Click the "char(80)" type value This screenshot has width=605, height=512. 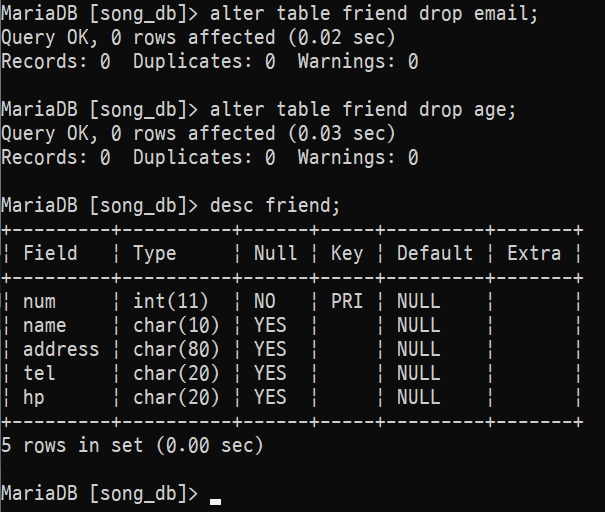tap(176, 349)
